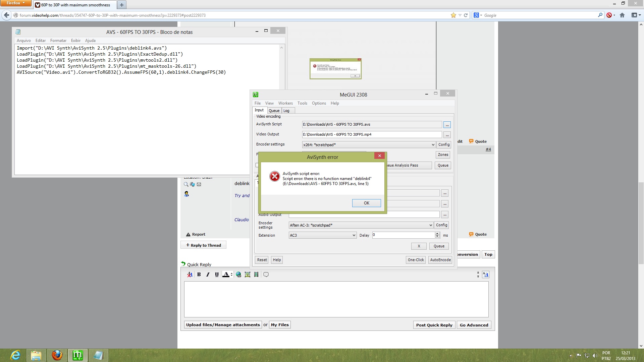Click the Insert Image icon
This screenshot has width=644, height=362.
pyautogui.click(x=248, y=275)
